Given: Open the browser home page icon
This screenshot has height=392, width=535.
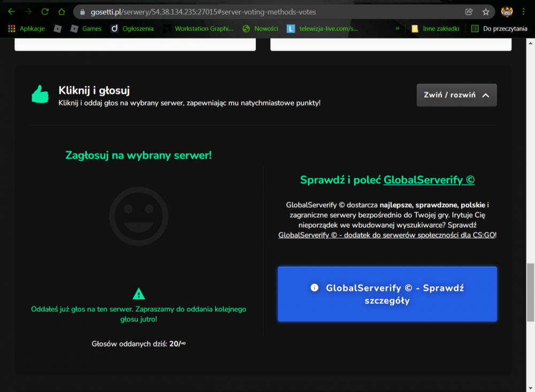Looking at the screenshot, I should (x=62, y=12).
